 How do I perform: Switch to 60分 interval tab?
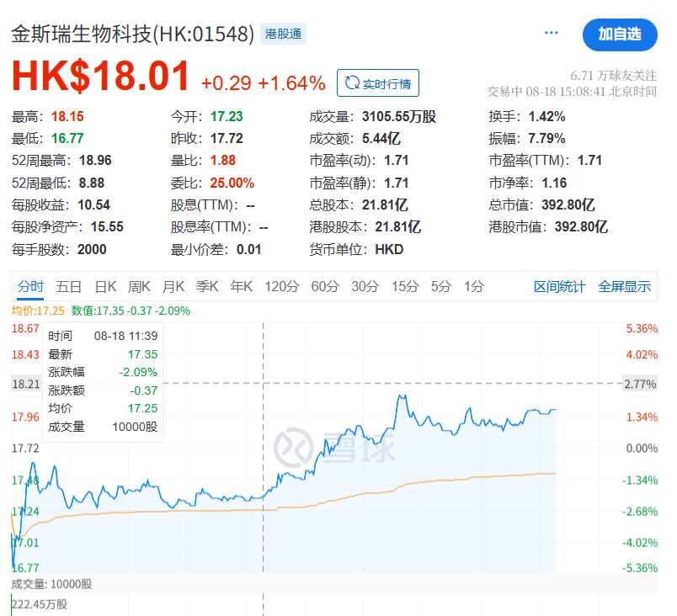[324, 287]
